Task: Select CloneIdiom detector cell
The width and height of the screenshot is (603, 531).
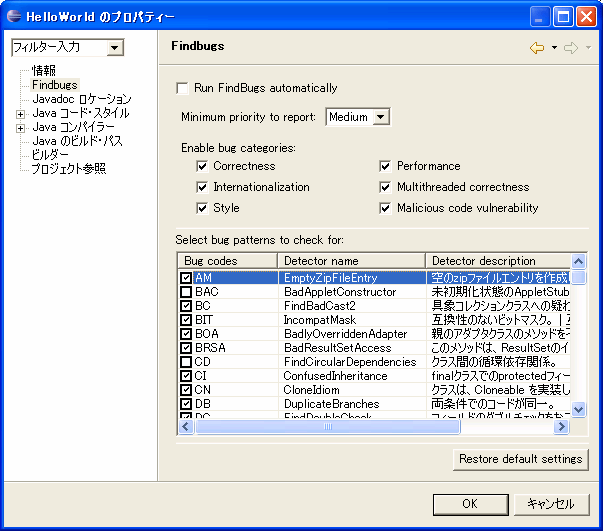Action: coord(351,390)
